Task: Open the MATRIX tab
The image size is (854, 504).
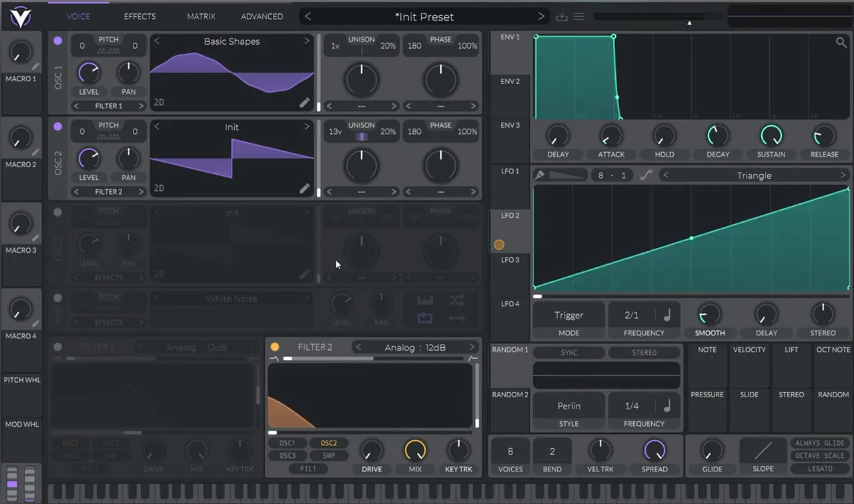Action: point(201,16)
